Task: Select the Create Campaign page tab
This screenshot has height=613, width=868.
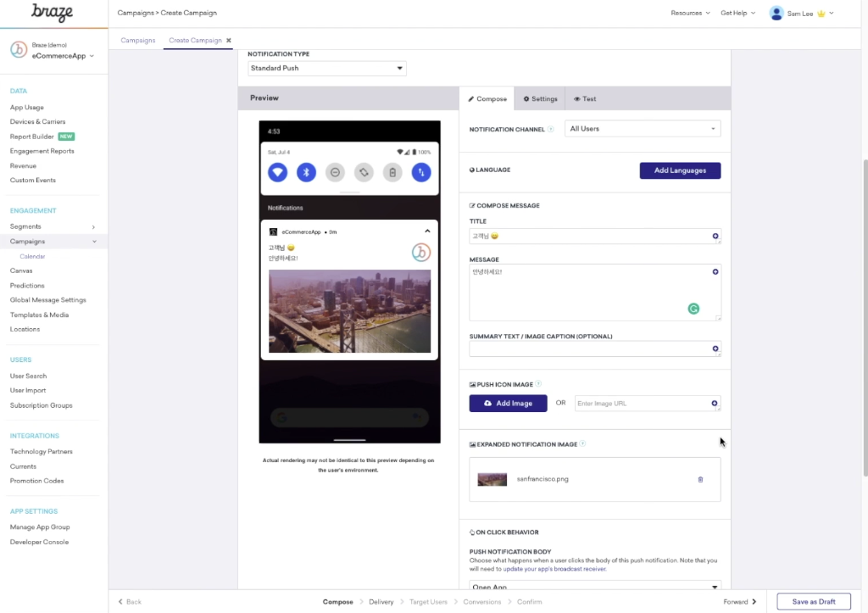Action: tap(195, 41)
